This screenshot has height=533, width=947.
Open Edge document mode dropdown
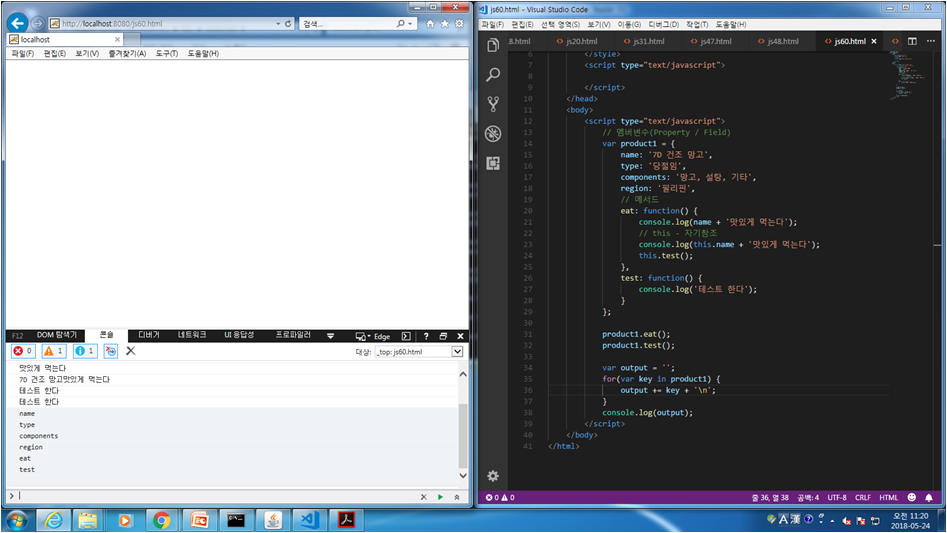point(373,336)
